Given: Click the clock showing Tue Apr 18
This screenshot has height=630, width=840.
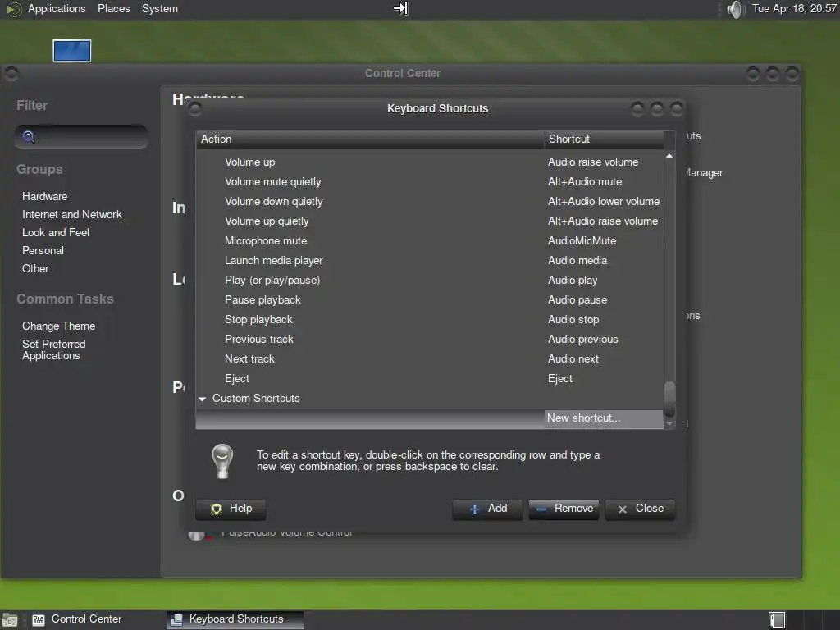Looking at the screenshot, I should coord(794,8).
